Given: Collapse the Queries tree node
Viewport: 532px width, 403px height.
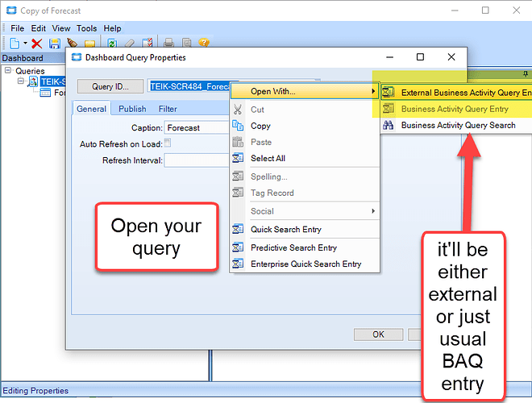Looking at the screenshot, I should [x=8, y=71].
